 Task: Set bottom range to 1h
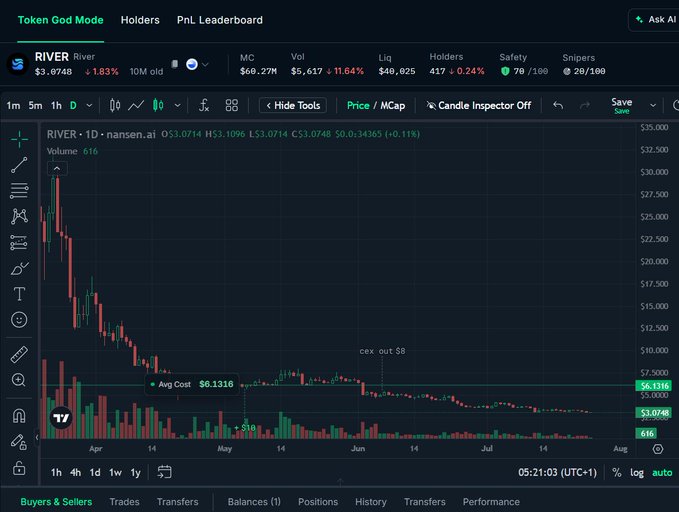(56, 472)
